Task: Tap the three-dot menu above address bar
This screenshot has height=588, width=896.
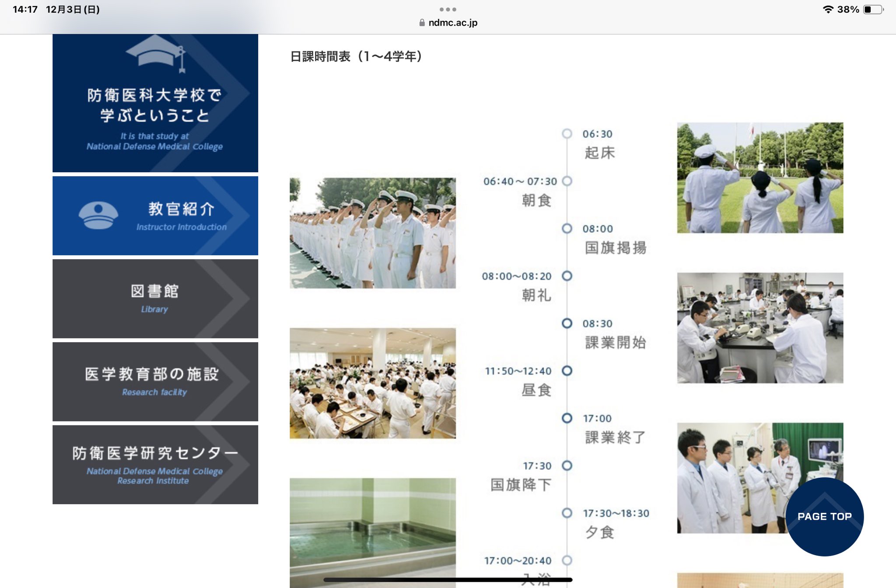Action: (448, 9)
